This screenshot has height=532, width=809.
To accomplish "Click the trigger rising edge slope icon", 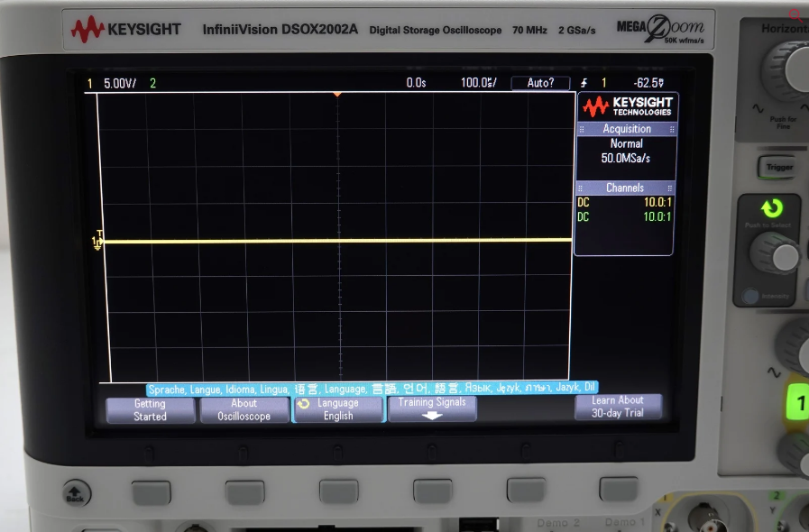I will coord(585,83).
